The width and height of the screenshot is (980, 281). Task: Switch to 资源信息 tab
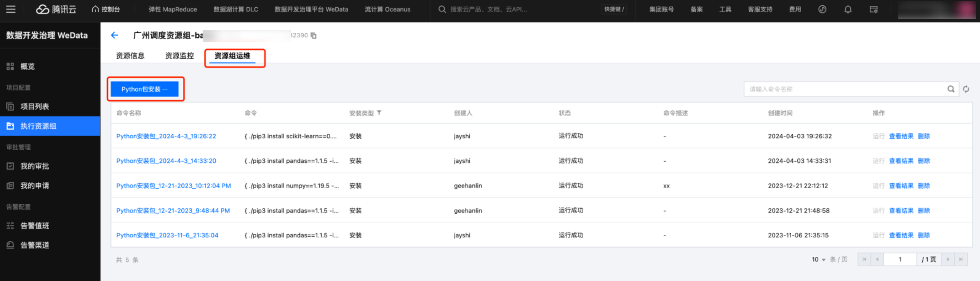click(x=130, y=56)
